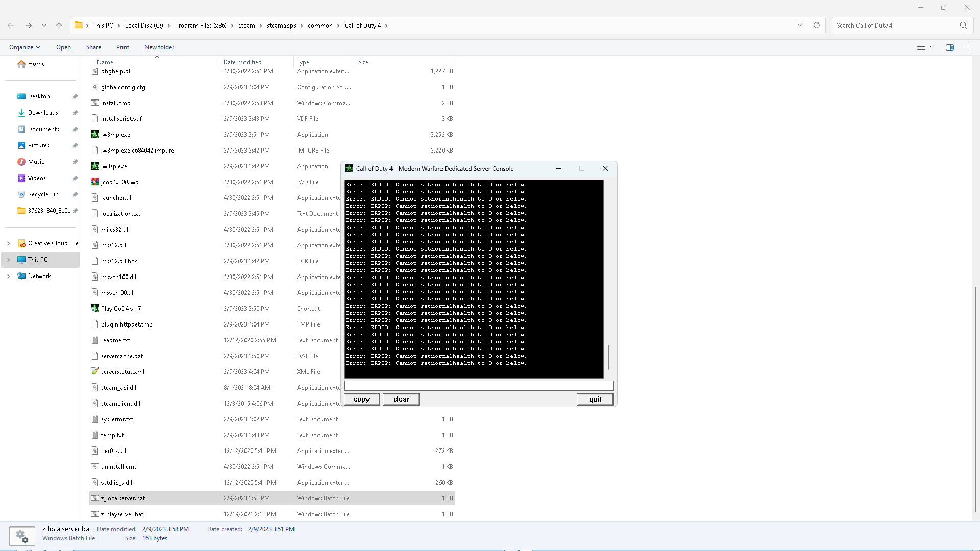
Task: Open the Desktop quick access folder
Action: 39,96
